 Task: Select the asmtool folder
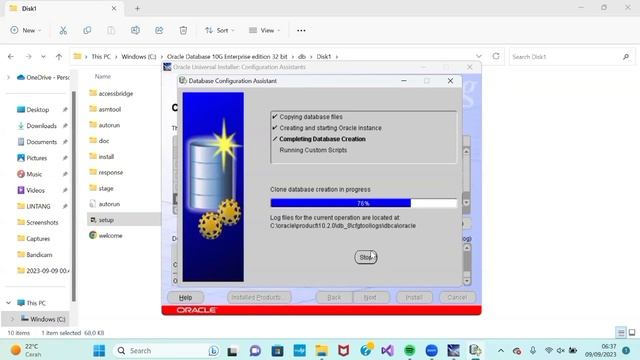click(x=105, y=109)
